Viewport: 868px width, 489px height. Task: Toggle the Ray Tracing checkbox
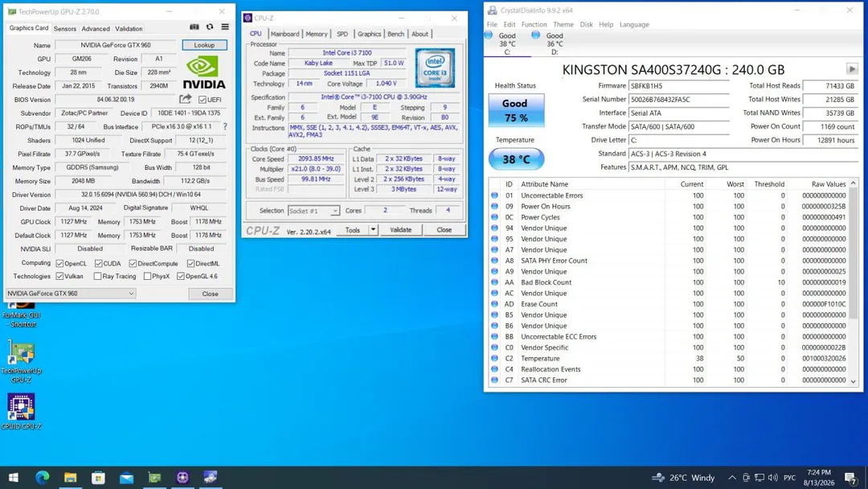[97, 277]
